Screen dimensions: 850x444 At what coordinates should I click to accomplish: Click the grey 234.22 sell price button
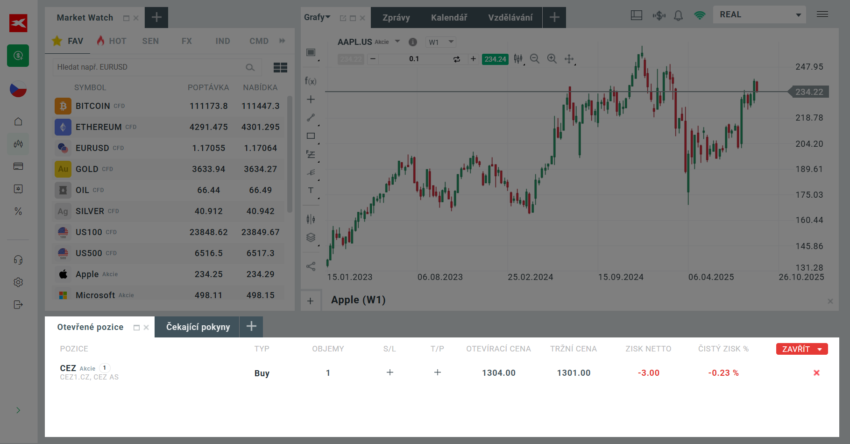pos(351,59)
